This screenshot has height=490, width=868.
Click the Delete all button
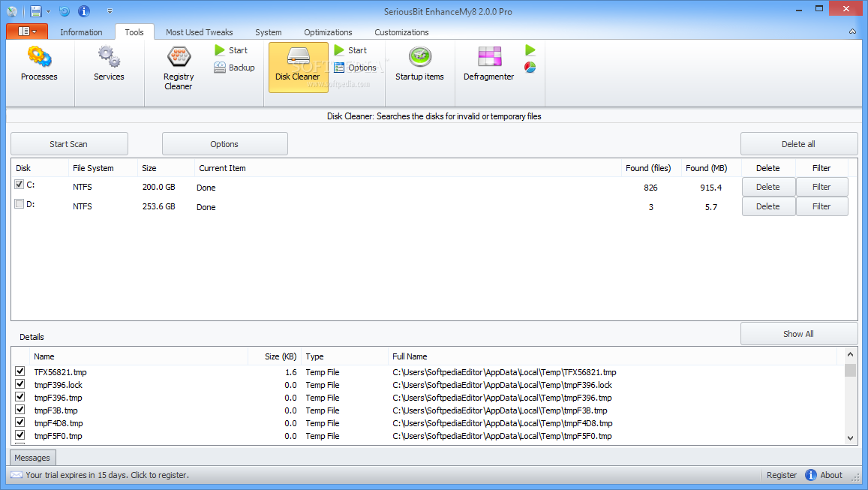click(x=799, y=144)
